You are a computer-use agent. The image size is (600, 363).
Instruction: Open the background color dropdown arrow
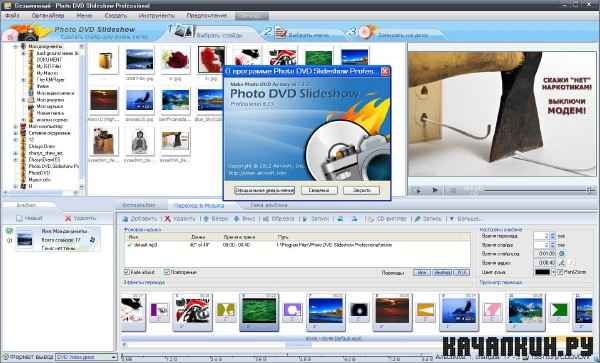click(x=553, y=272)
